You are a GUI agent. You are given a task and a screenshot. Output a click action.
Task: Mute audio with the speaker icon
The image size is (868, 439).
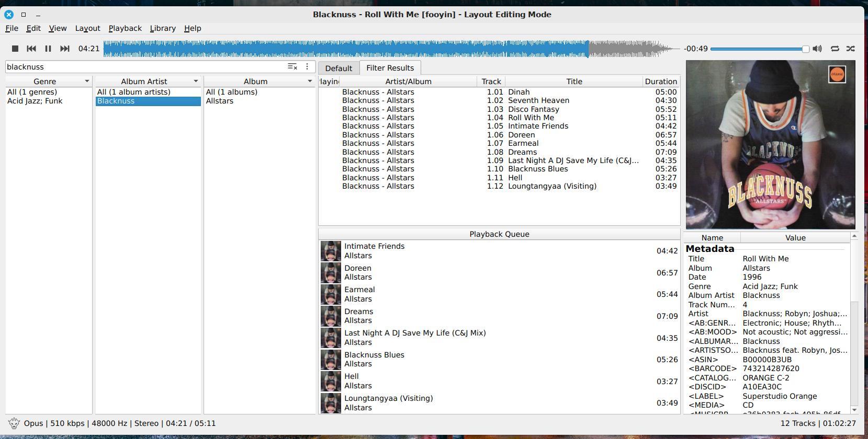(x=817, y=49)
